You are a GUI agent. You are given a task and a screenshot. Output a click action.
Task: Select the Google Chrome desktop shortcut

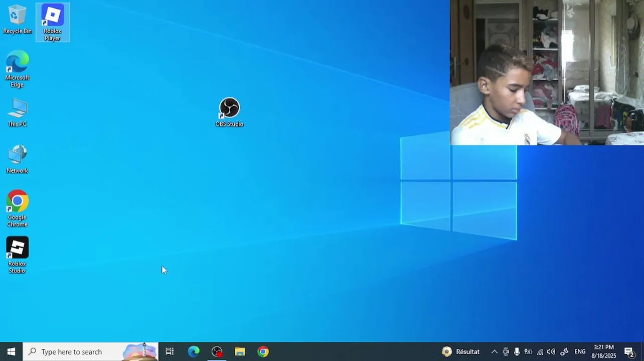point(17,209)
